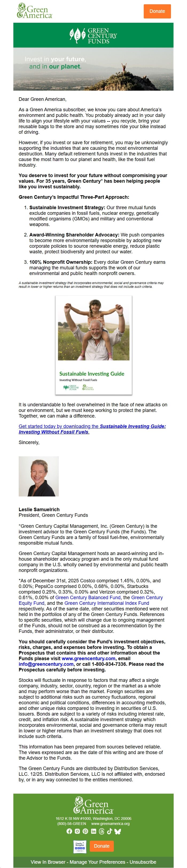
Task: Open the Facebook icon in footer
Action: click(69, 831)
